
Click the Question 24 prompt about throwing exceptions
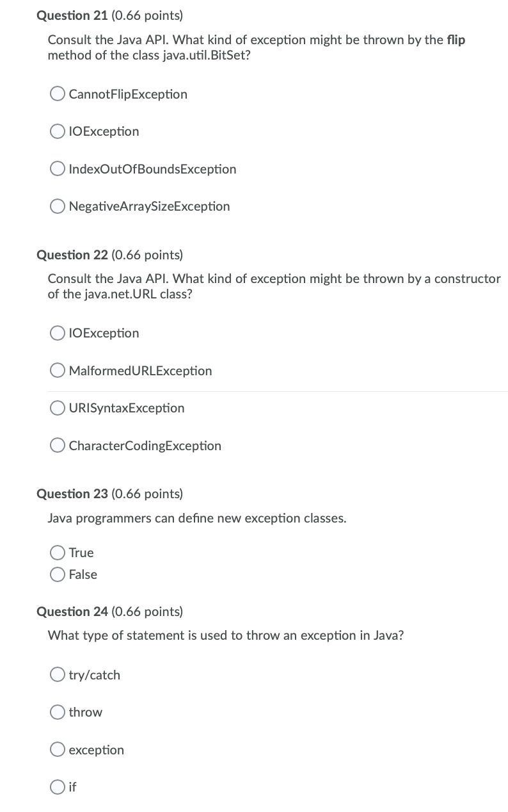tap(226, 635)
